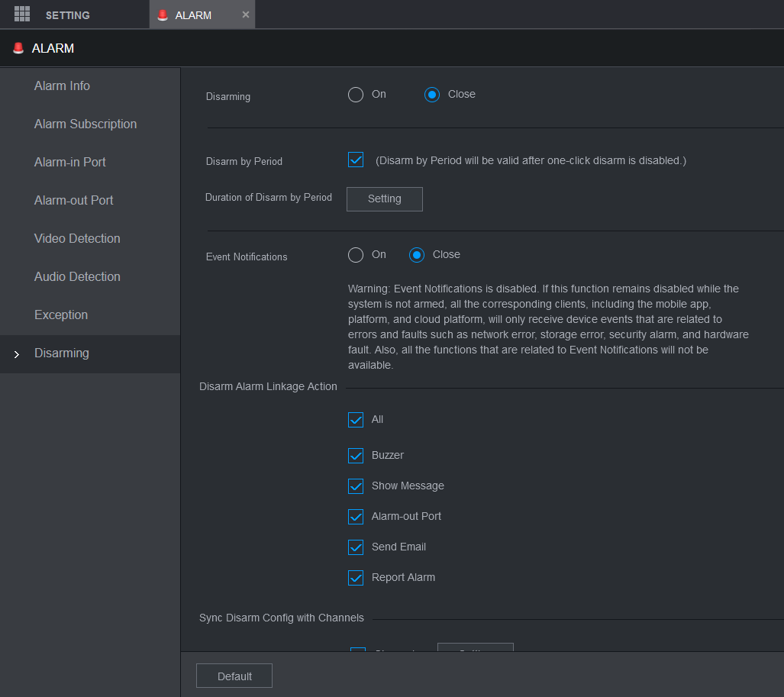The height and width of the screenshot is (697, 784).
Task: Click Setting for Duration of Disarm by Period
Action: [384, 199]
